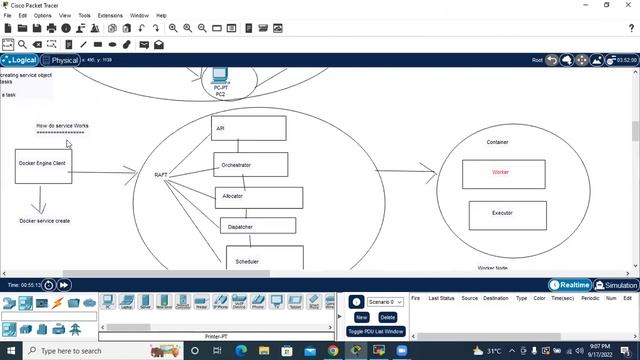Click the Orchestrator box in diagram
The image size is (640, 360).
(251, 164)
